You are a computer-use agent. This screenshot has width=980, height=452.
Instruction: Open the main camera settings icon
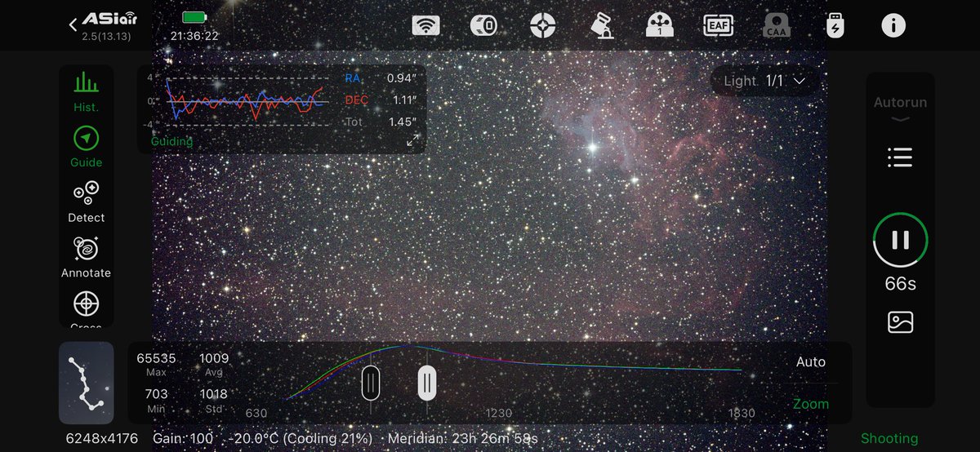coord(483,25)
